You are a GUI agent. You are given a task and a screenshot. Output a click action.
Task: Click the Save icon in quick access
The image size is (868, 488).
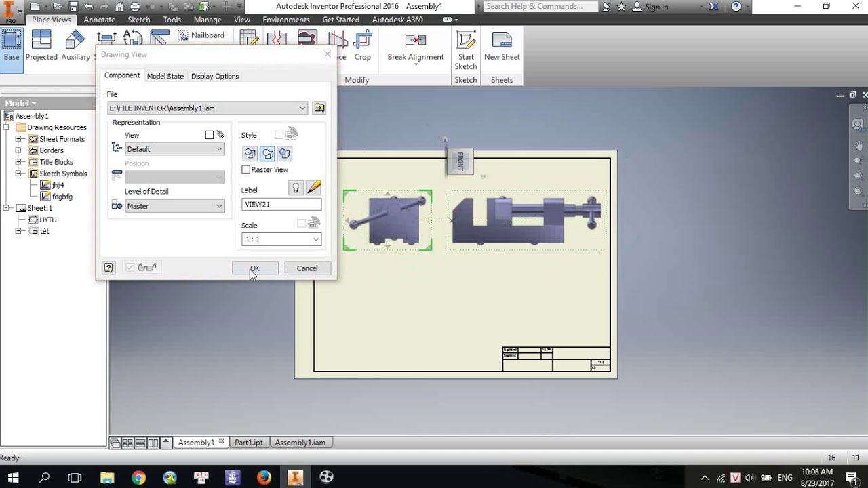click(73, 7)
